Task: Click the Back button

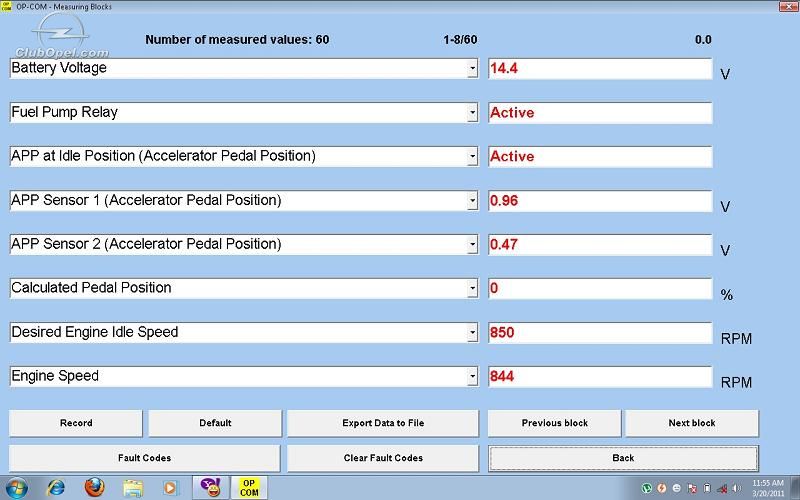Action: (623, 458)
